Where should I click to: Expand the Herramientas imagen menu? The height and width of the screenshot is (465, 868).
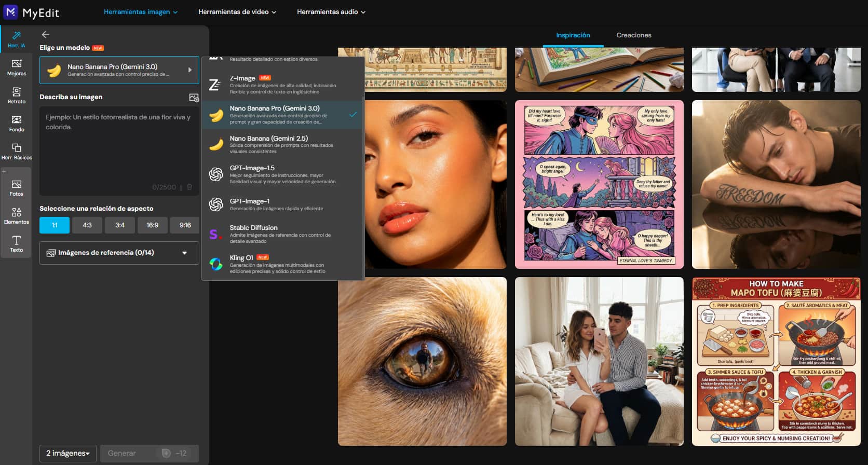point(141,12)
